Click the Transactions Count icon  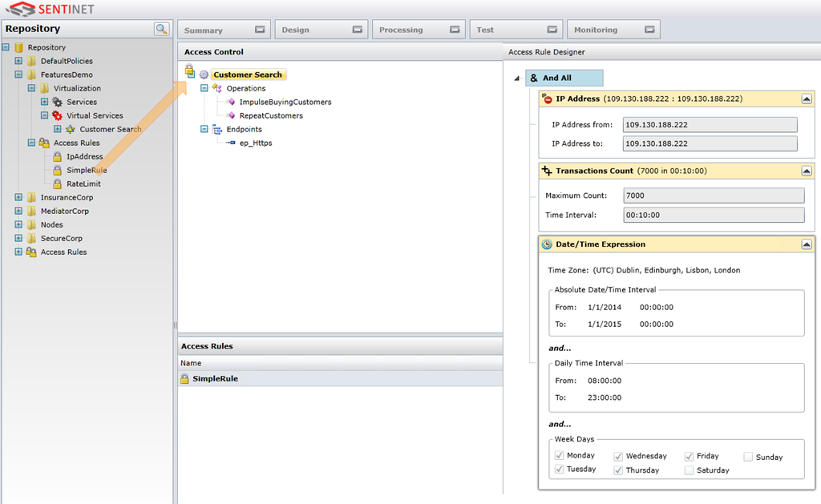547,171
